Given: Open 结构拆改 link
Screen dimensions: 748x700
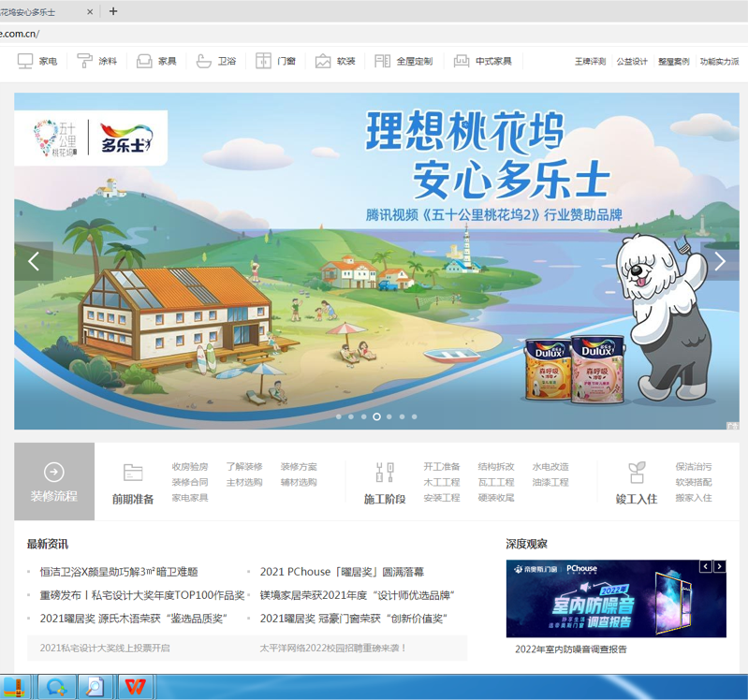Looking at the screenshot, I should pos(496,467).
